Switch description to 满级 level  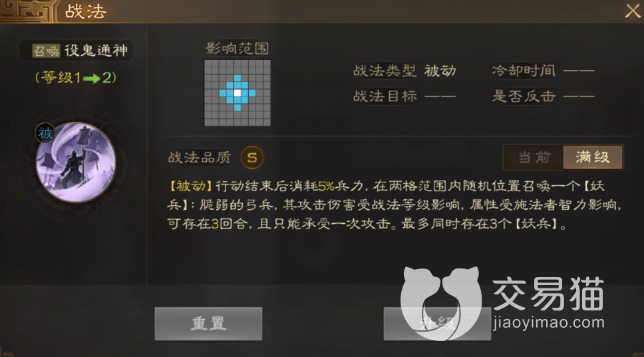pos(593,157)
